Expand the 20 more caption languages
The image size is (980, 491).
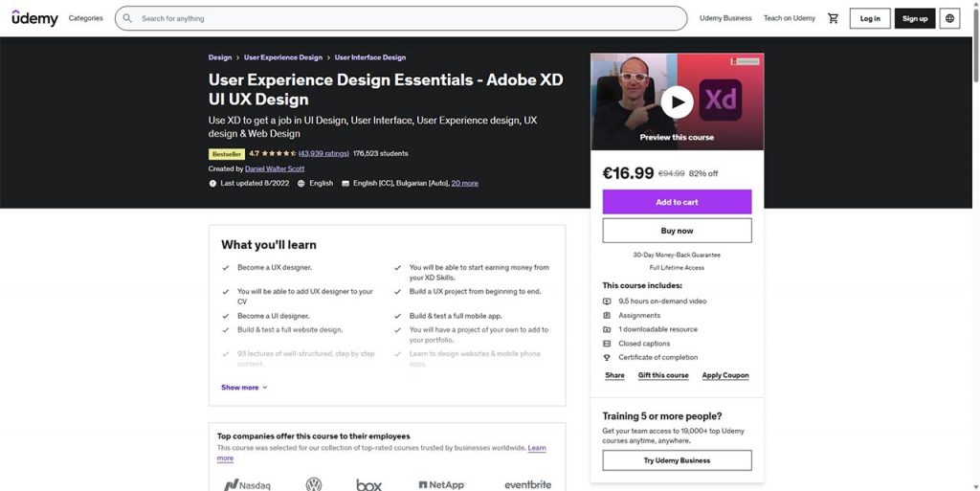pos(465,183)
